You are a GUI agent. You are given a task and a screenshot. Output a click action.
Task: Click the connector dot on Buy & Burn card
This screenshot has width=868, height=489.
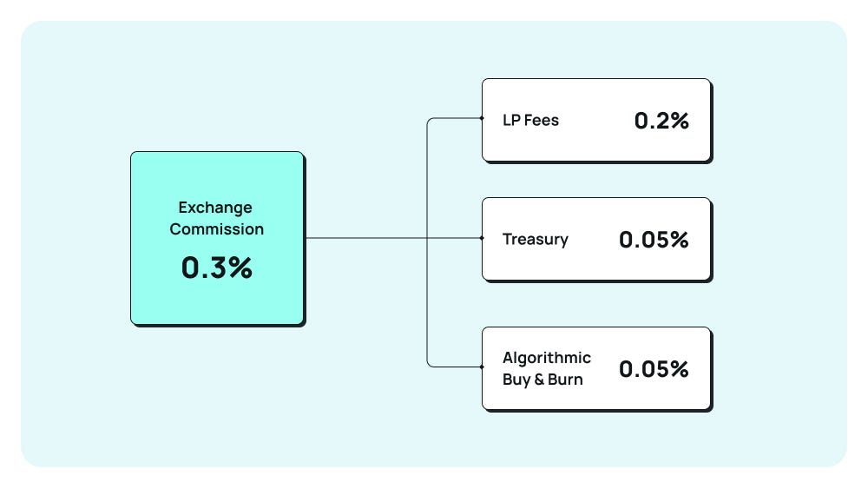click(x=482, y=367)
